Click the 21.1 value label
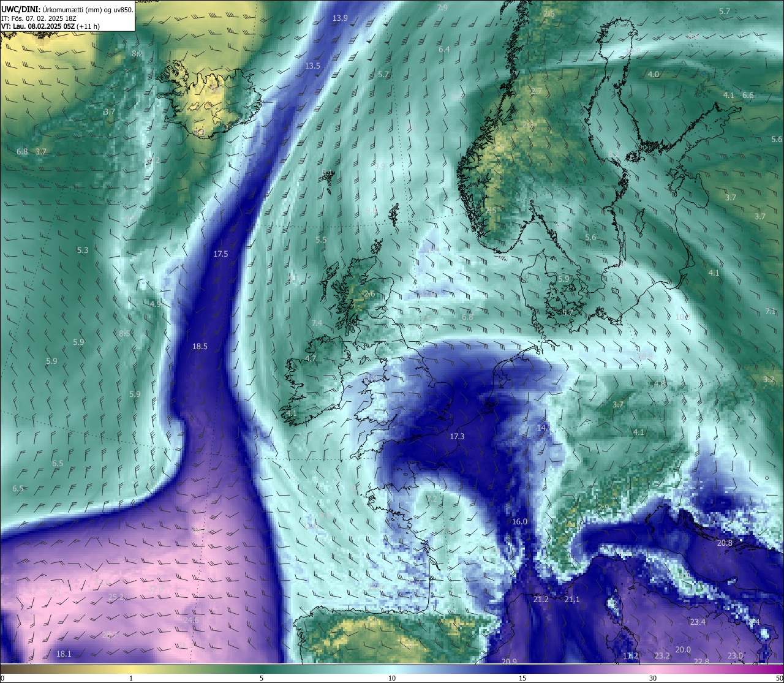784x683 pixels. point(572,599)
